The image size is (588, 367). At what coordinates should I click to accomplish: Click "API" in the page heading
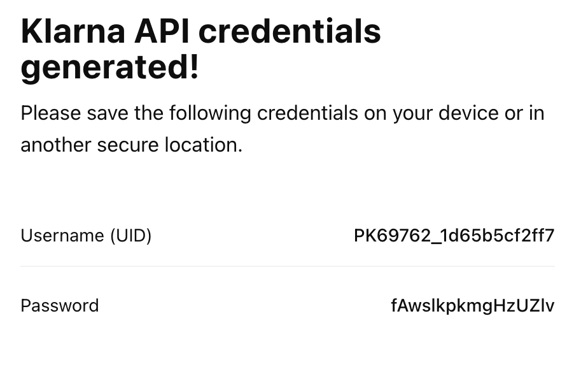pyautogui.click(x=172, y=32)
